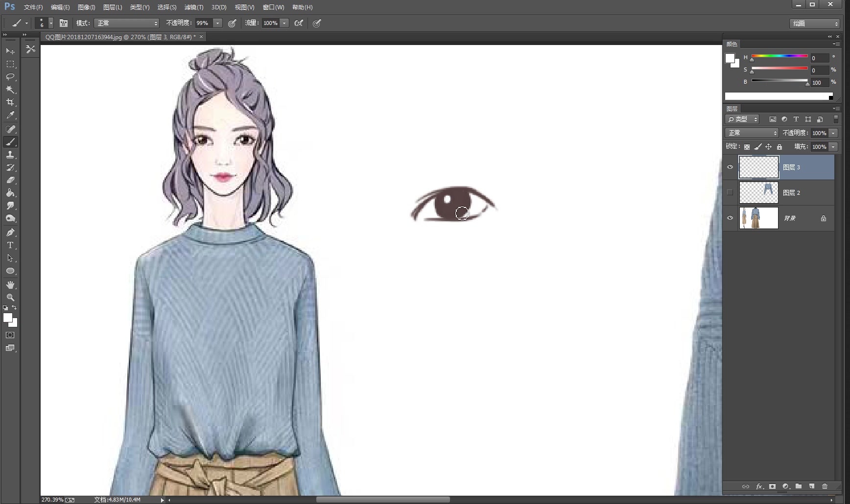Viewport: 850px width, 504px height.
Task: Show layer 图层 2 visibility box
Action: (x=730, y=192)
